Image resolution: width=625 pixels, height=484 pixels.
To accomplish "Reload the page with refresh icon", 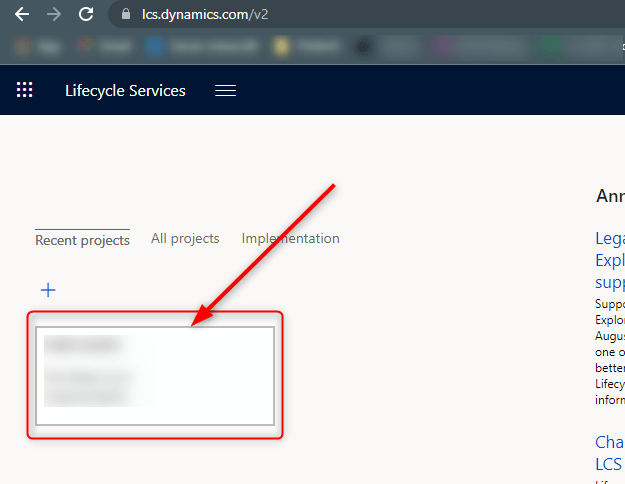I will point(86,15).
